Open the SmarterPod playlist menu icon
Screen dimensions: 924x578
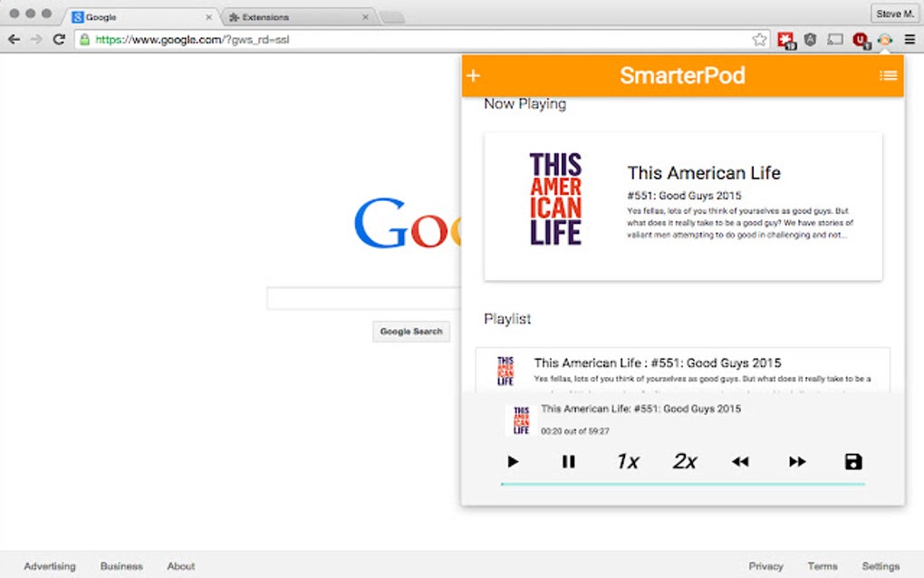point(888,75)
